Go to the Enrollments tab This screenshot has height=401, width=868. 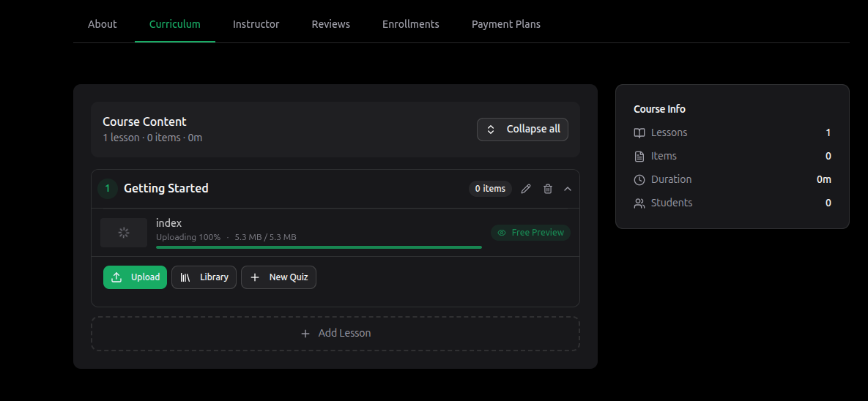(410, 24)
